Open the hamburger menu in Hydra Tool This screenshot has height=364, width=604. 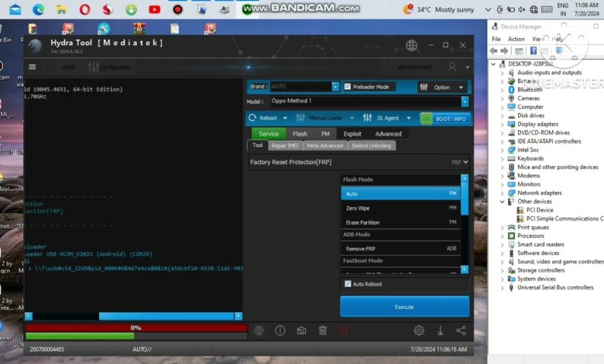[33, 67]
